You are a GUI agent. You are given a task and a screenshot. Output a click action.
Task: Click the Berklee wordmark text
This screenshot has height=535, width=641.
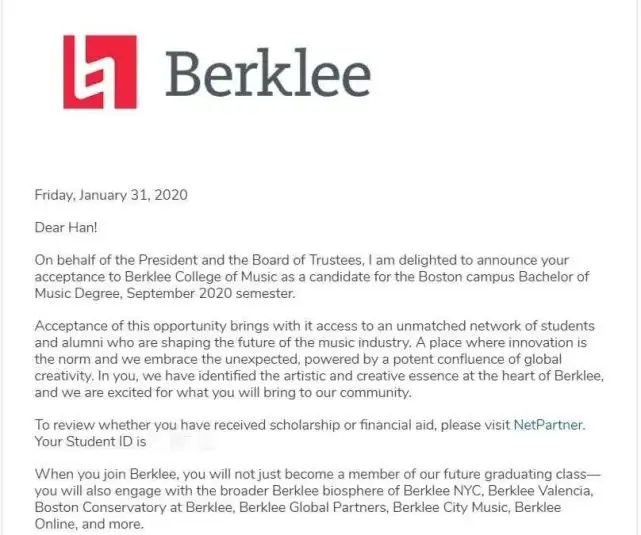[268, 74]
